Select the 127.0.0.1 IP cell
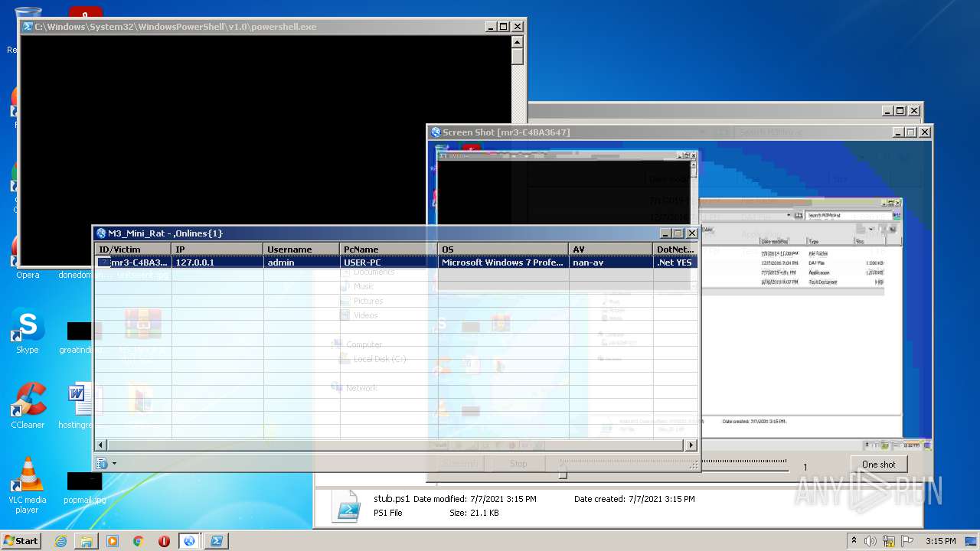Screen dimensions: 980x551 (x=217, y=262)
